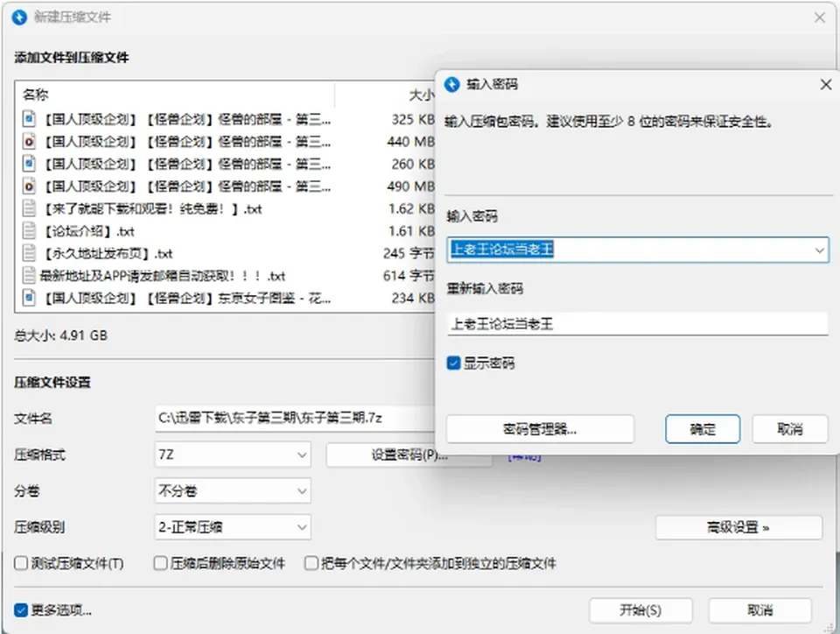This screenshot has width=840, height=634.
Task: Click the 高级设置 » button
Action: [x=738, y=528]
